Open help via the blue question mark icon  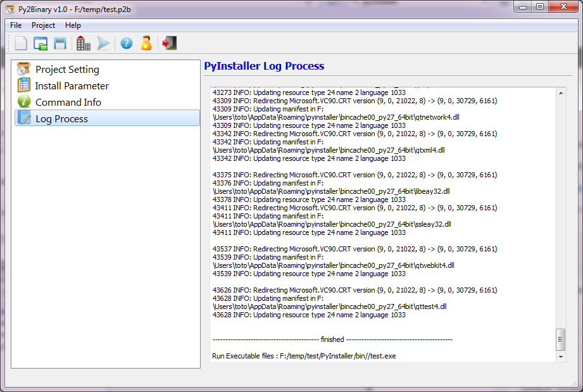tap(127, 44)
